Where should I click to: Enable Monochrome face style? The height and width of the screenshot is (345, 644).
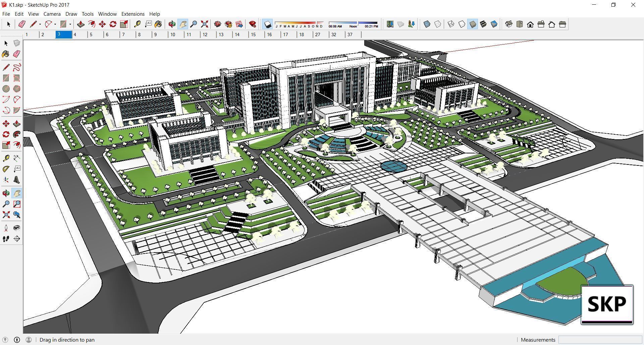(494, 24)
